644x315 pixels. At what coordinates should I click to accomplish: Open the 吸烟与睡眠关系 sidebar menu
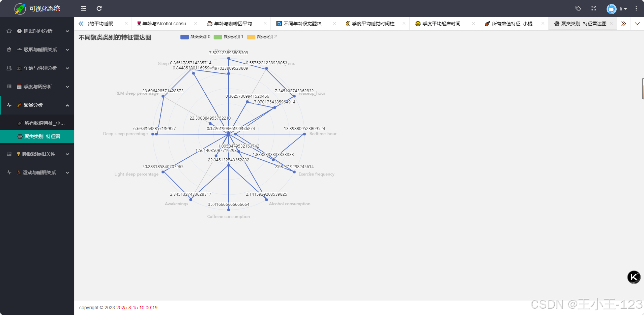[37, 50]
